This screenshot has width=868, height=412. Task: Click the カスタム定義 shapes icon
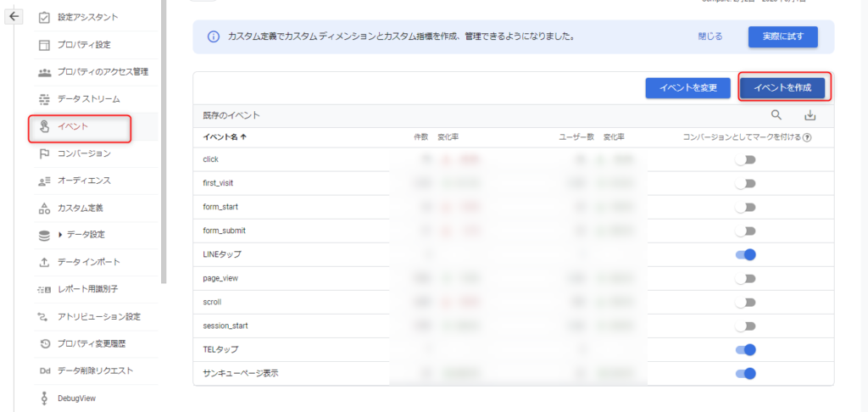coord(44,209)
